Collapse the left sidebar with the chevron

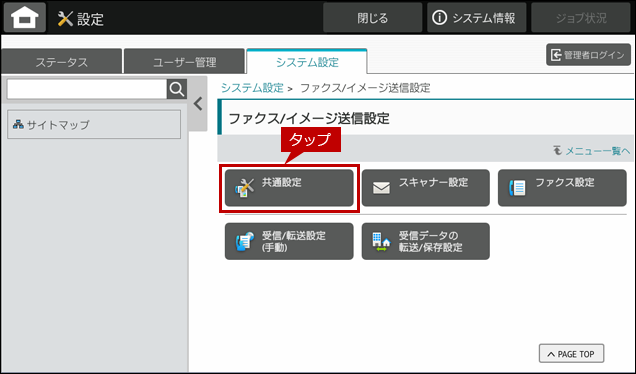point(198,104)
